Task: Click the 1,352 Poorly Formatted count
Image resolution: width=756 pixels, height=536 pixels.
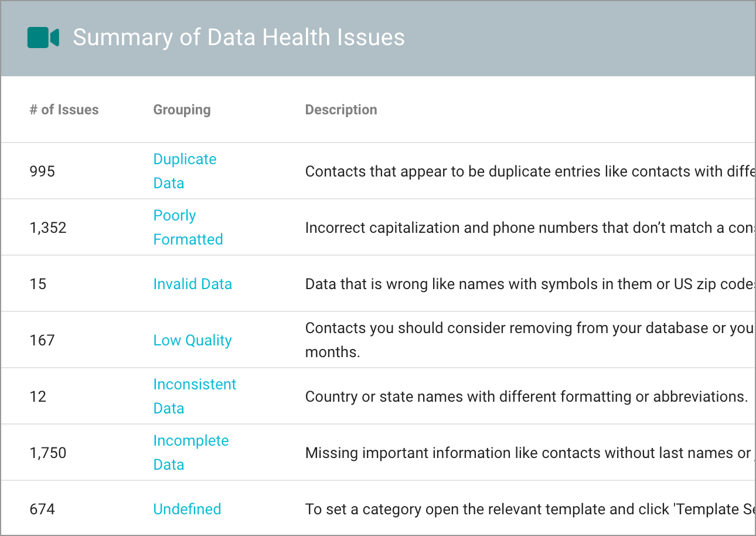Action: [48, 227]
